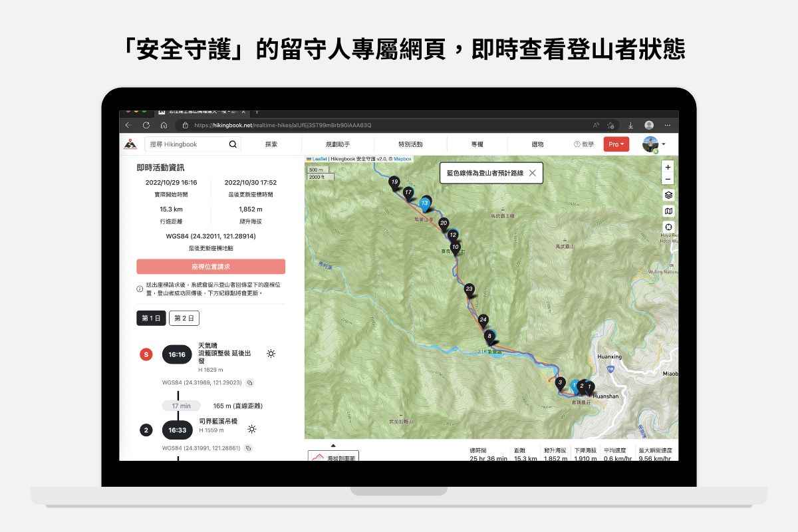Expand the red Pro dropdown button

[616, 144]
